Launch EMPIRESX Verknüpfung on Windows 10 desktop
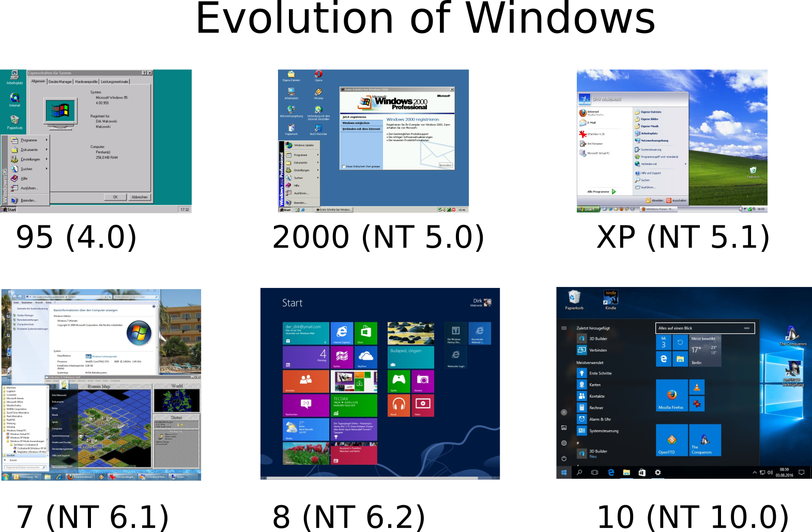Image resolution: width=812 pixels, height=532 pixels. (x=793, y=374)
